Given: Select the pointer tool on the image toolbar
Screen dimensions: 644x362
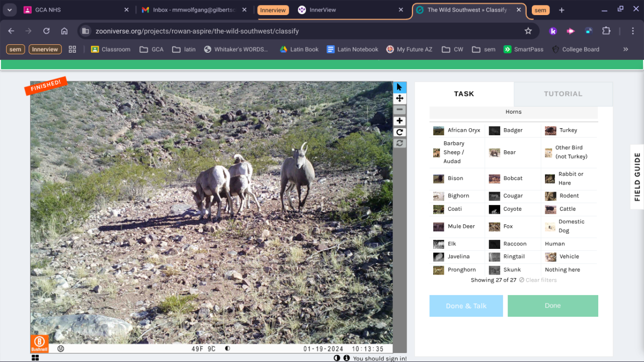Looking at the screenshot, I should click(x=399, y=87).
